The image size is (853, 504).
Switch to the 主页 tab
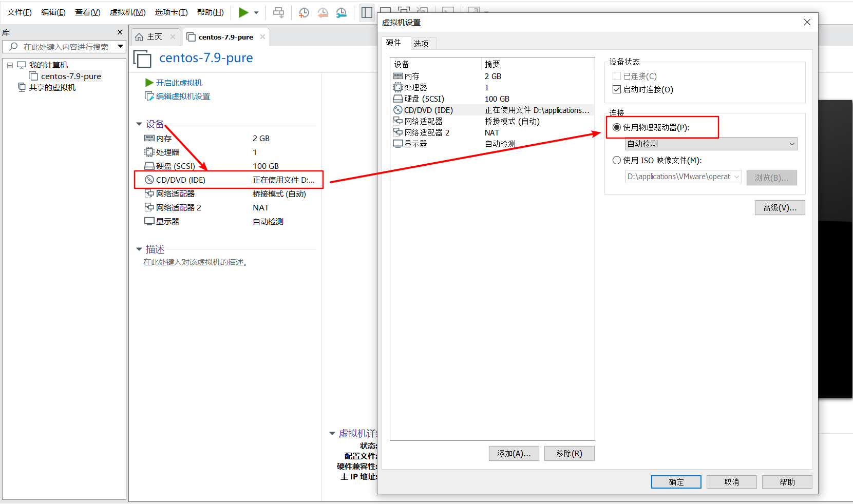155,37
